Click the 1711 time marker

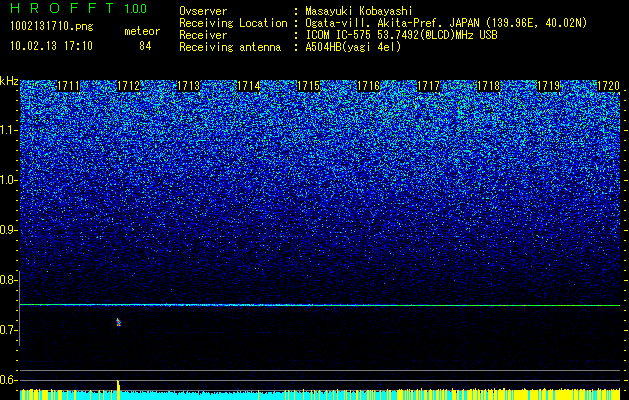tap(68, 86)
